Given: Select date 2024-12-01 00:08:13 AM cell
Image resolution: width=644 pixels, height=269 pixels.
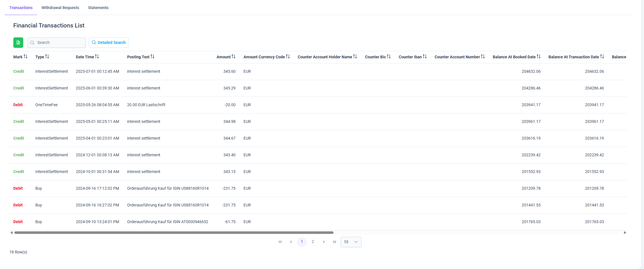Looking at the screenshot, I should coord(97,155).
